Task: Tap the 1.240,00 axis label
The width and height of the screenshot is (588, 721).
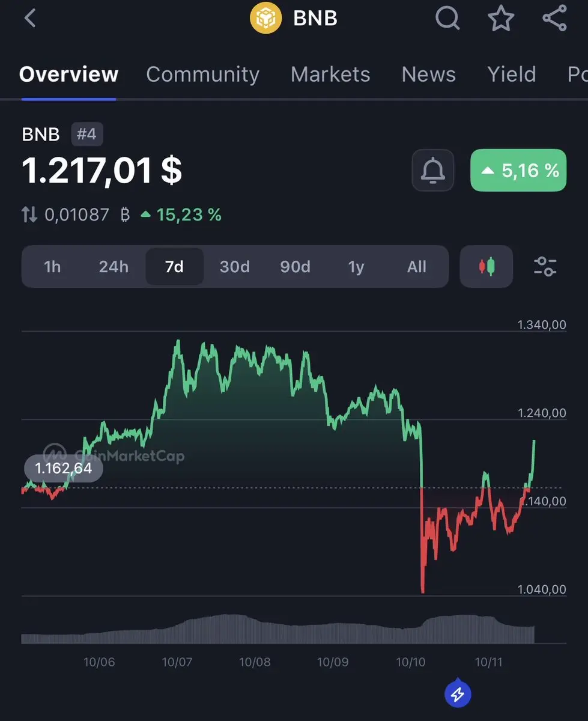Action: 542,413
